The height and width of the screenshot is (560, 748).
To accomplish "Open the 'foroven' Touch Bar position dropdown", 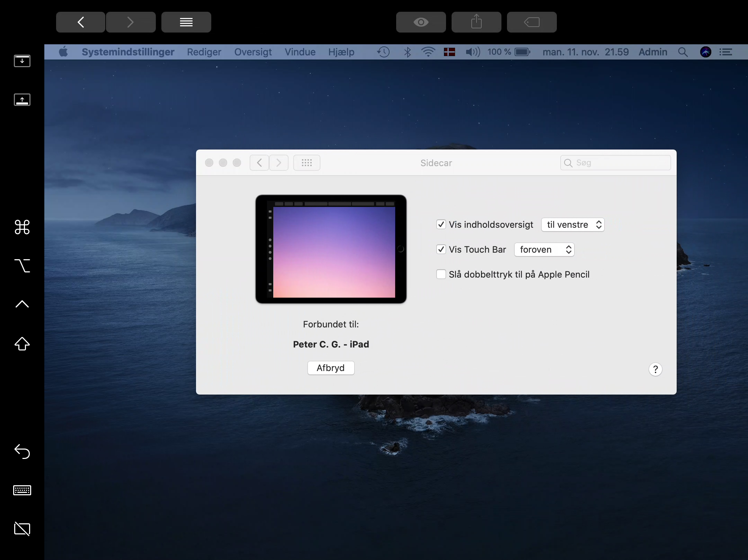I will click(x=544, y=250).
